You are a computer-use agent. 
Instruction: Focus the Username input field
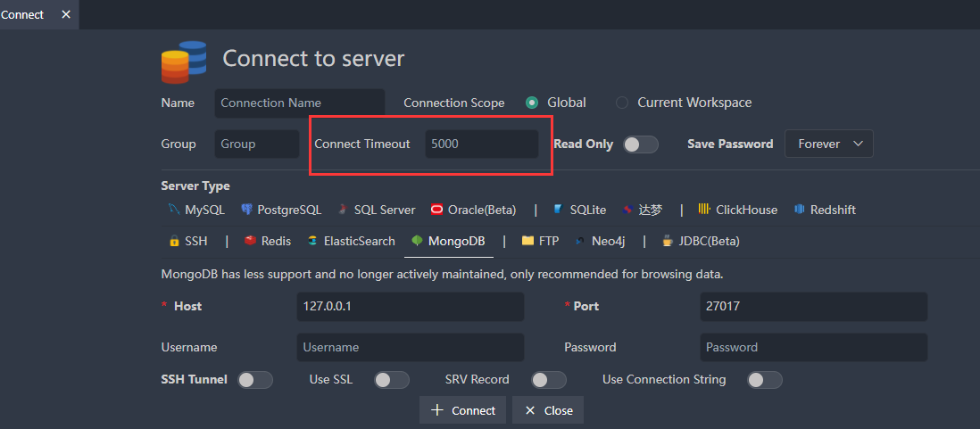[x=410, y=347]
